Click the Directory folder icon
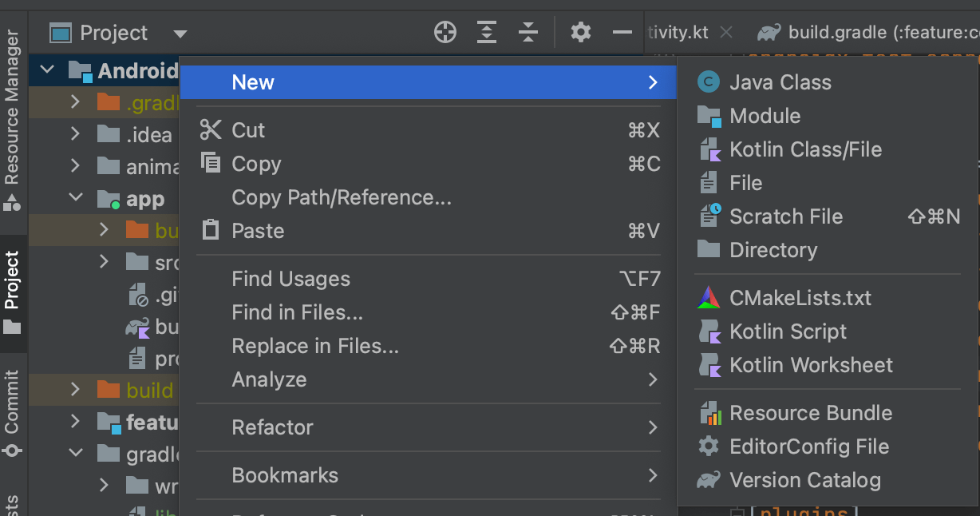Viewport: 980px width, 516px height. (x=709, y=249)
